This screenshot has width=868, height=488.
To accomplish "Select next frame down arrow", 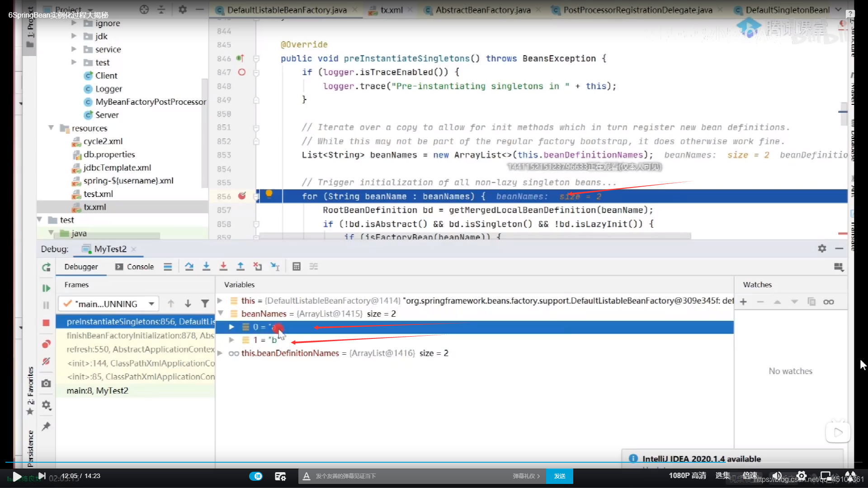I will [188, 304].
